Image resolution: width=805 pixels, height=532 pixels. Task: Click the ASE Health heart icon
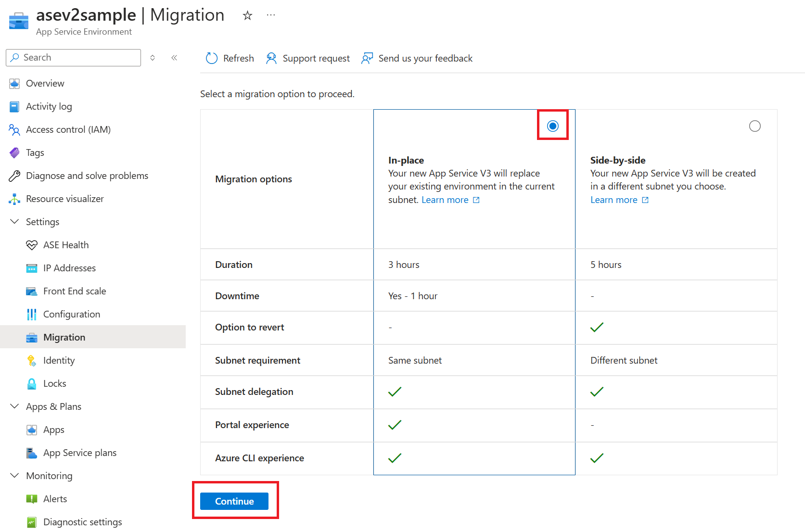pyautogui.click(x=32, y=245)
